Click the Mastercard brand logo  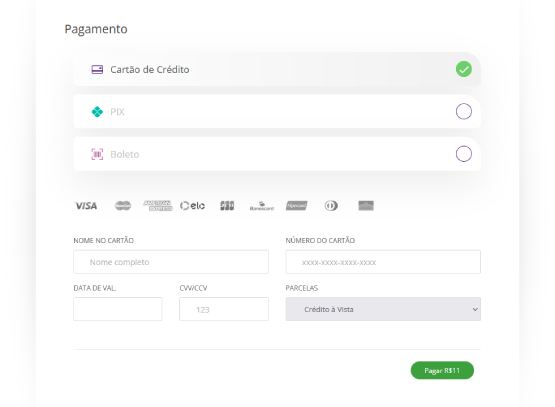[x=123, y=206]
